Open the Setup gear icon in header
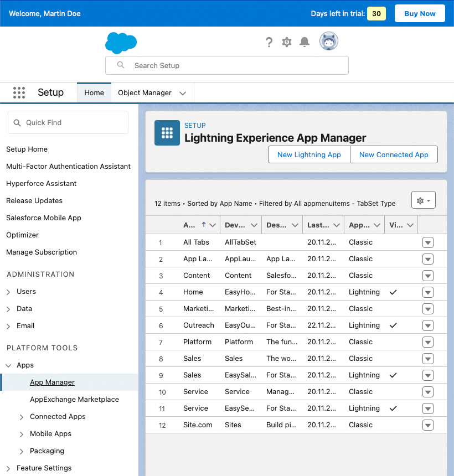This screenshot has height=476, width=454. click(x=286, y=42)
